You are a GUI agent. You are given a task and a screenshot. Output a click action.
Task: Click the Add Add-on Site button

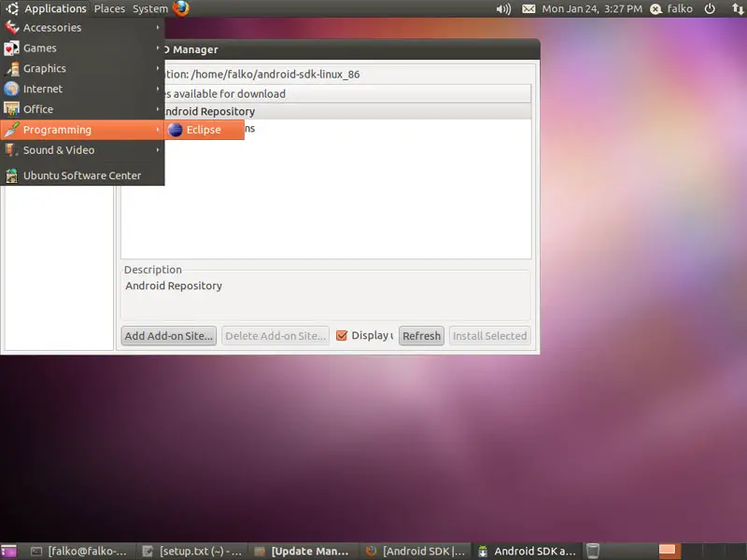click(x=169, y=336)
